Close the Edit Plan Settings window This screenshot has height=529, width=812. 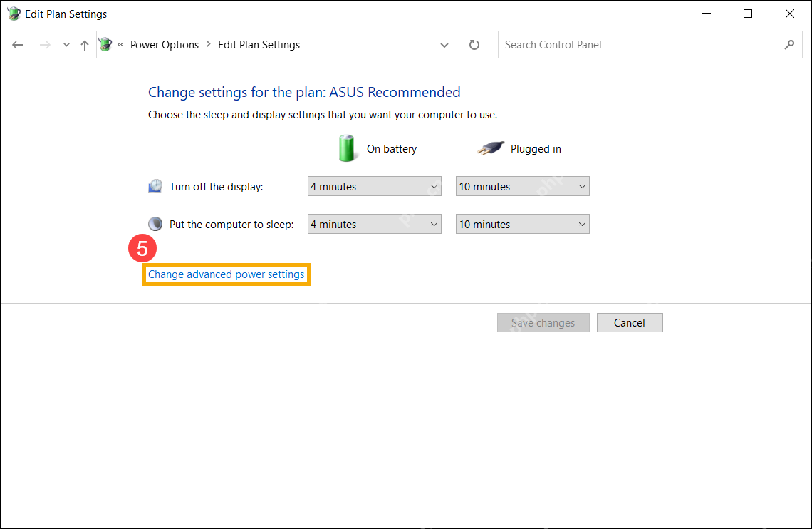789,14
